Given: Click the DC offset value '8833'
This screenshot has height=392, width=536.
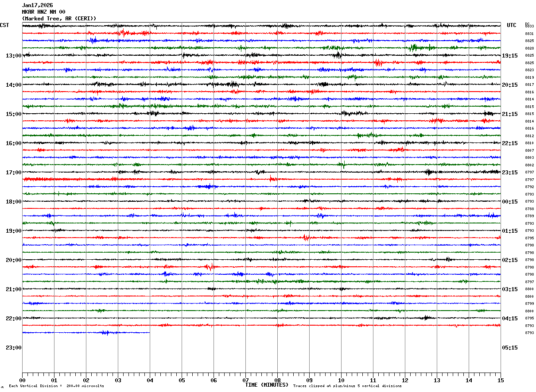Looking at the screenshot, I should [529, 27].
